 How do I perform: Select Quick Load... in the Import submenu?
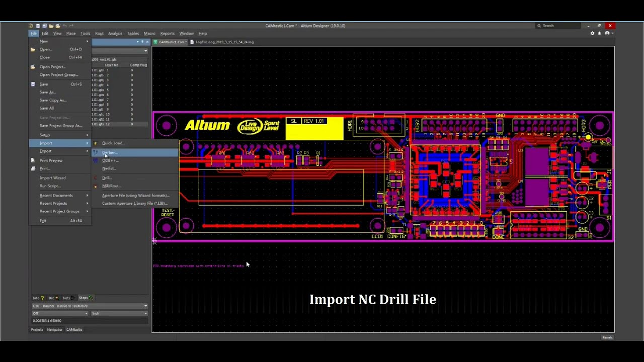(x=135, y=143)
